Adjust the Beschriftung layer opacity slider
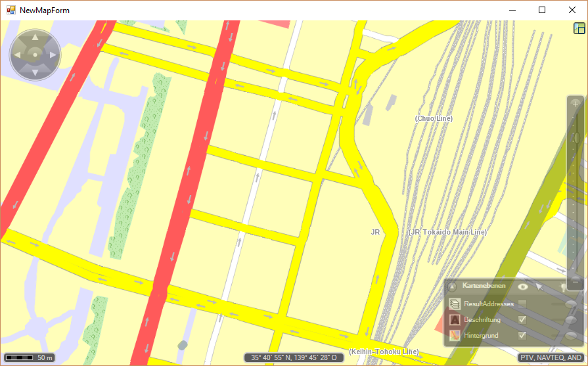The image size is (588, 366). (x=571, y=320)
